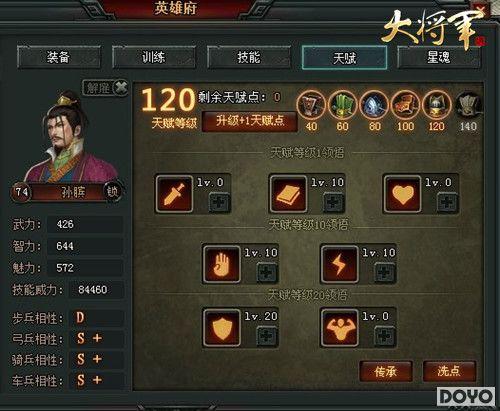Add a point to sword talent

coord(219,202)
